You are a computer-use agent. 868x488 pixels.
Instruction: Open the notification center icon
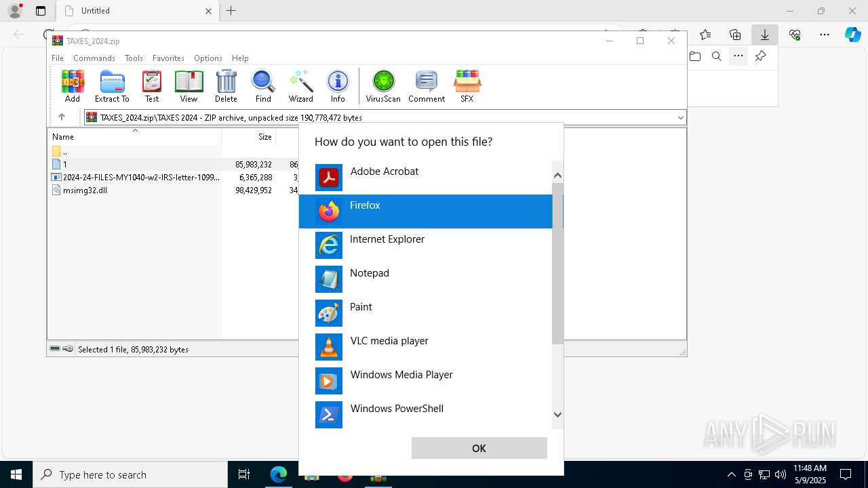[x=846, y=474]
